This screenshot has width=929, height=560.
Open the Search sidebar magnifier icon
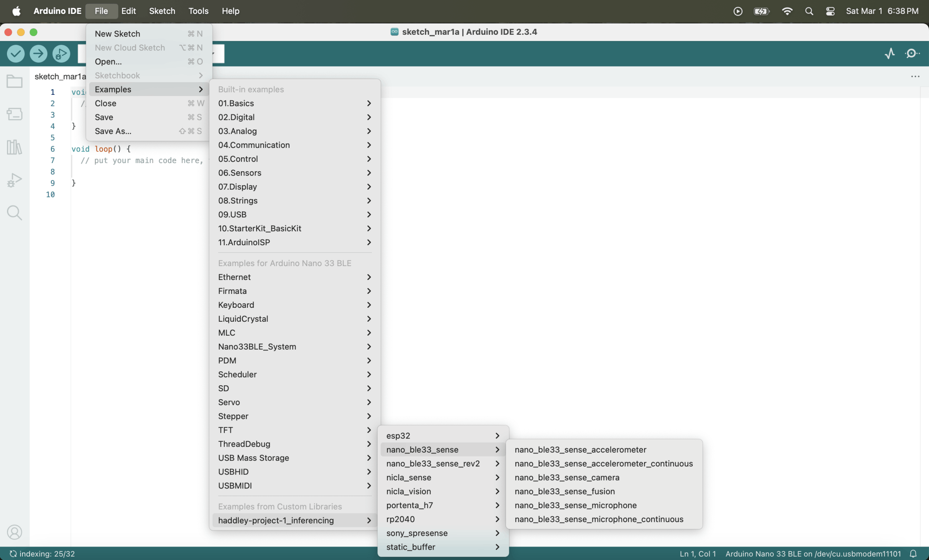[x=14, y=213]
